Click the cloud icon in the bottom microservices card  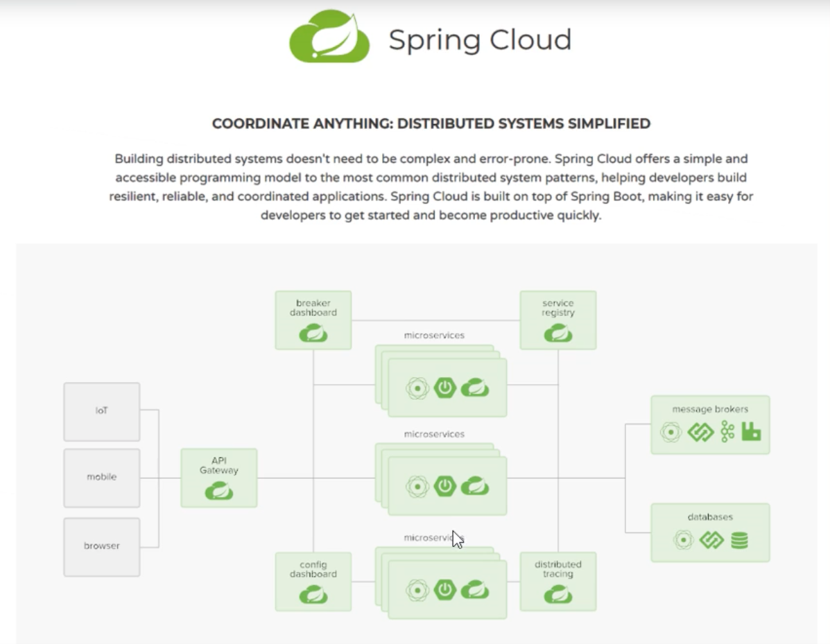[475, 589]
